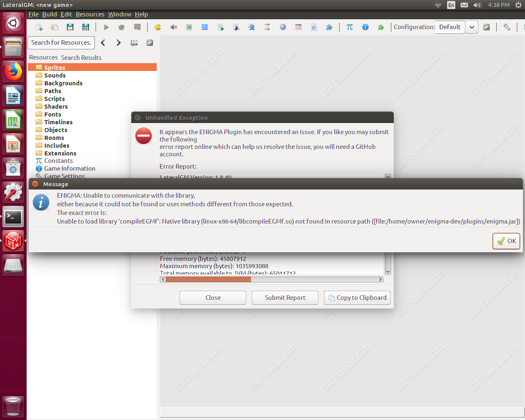Viewport: 525px width, 420px height.
Task: Create a background with the picture icon
Action: (x=189, y=27)
